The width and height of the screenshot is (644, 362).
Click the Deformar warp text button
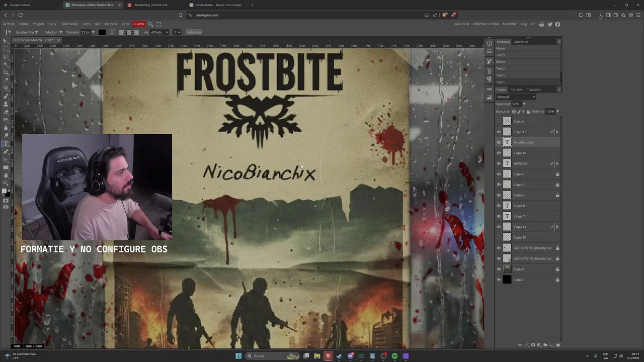click(x=194, y=32)
